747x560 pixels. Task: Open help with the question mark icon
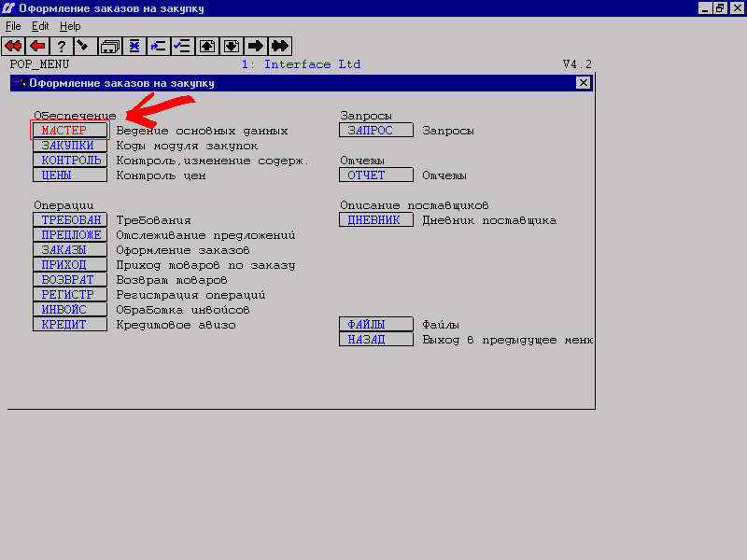pos(62,46)
